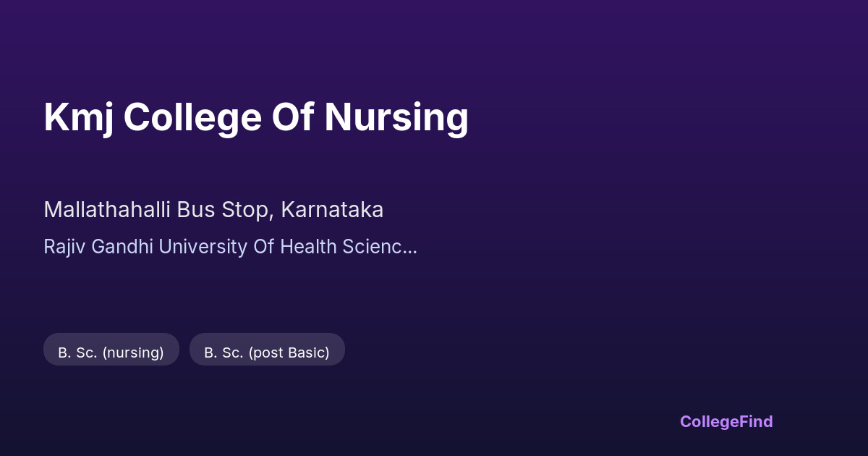Select the B. Sc. (post Basic) course tag
868x456 pixels.
(267, 352)
